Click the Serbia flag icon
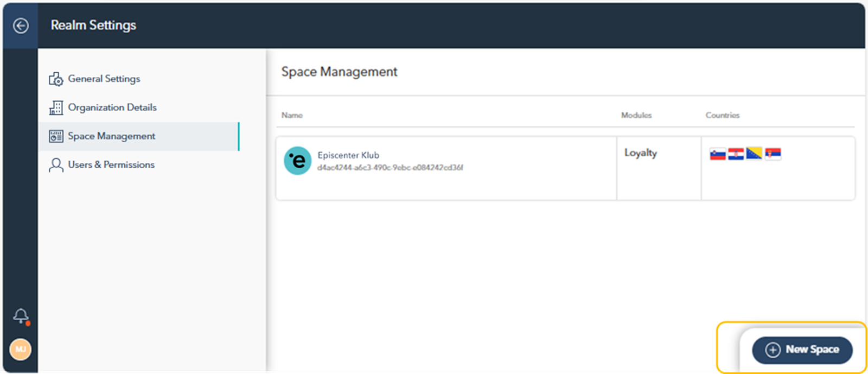Image resolution: width=868 pixels, height=374 pixels. 773,154
